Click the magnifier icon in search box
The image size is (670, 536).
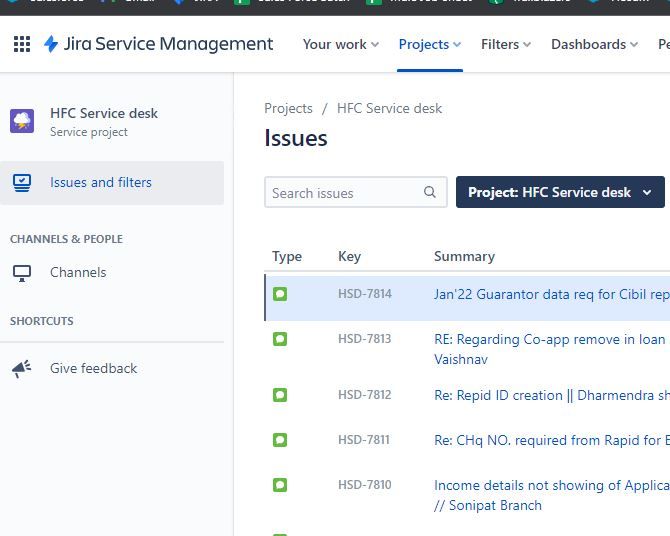tap(430, 193)
